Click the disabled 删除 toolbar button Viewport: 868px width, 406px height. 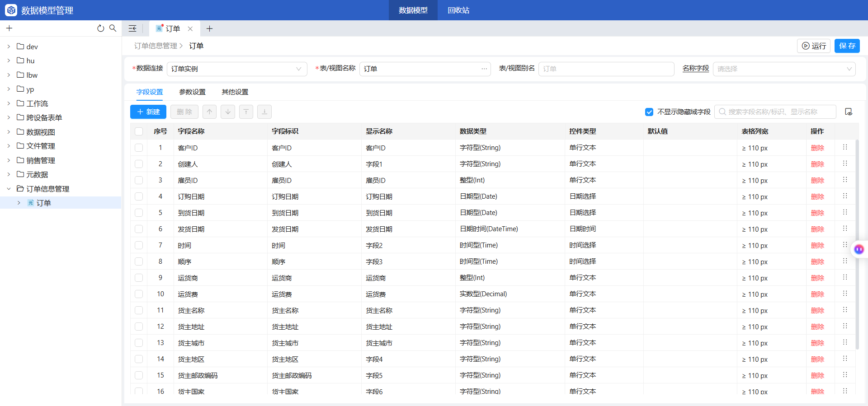184,112
